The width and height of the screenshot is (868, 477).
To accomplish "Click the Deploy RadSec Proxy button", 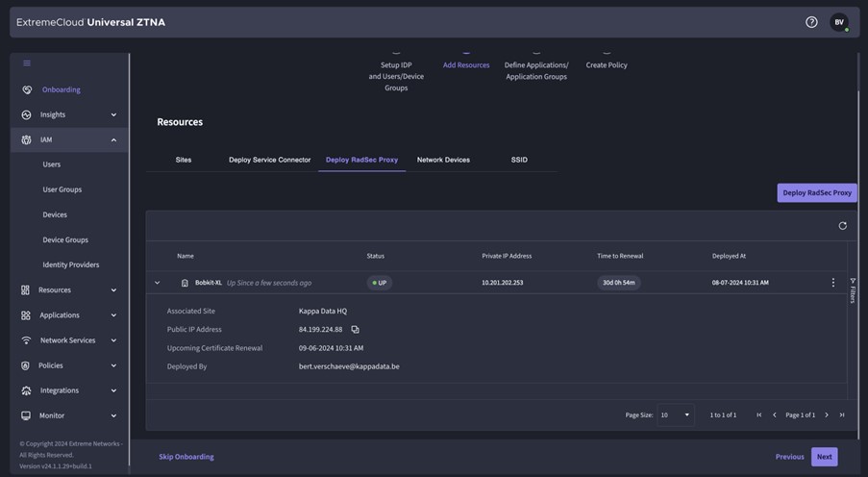I will click(816, 192).
